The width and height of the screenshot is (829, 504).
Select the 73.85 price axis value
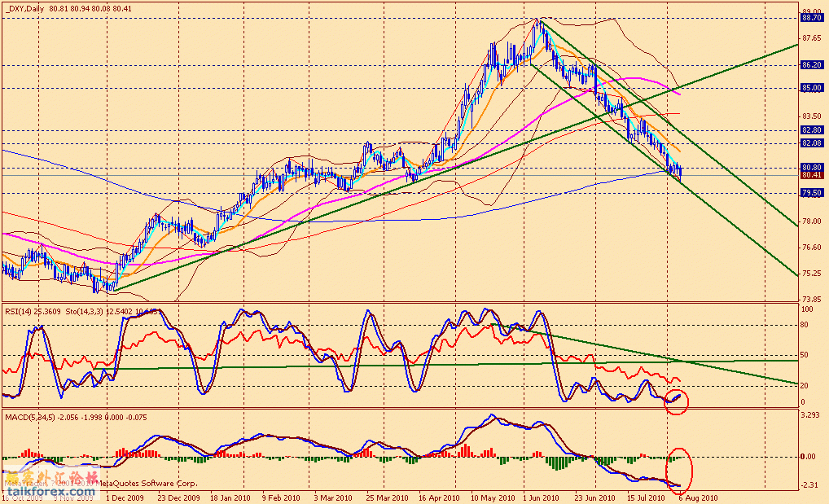[812, 299]
